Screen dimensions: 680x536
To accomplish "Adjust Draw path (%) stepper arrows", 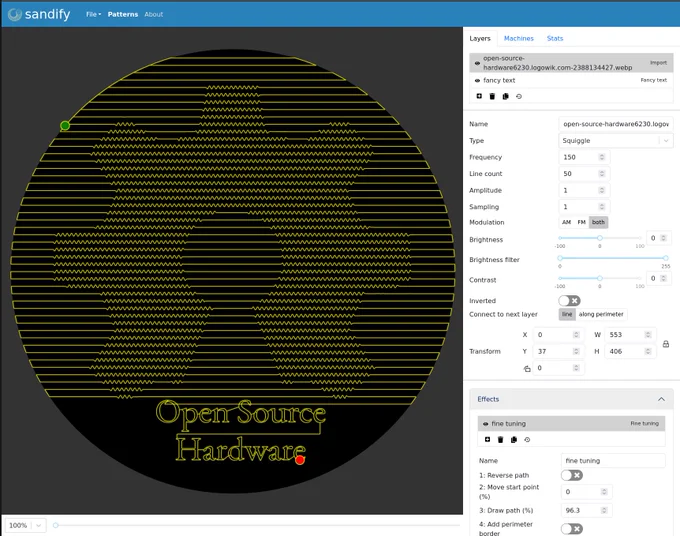I will pyautogui.click(x=605, y=510).
